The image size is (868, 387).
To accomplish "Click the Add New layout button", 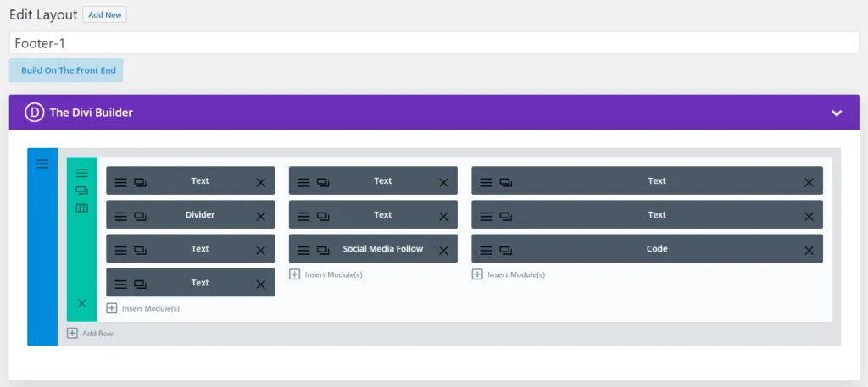I will click(x=104, y=15).
